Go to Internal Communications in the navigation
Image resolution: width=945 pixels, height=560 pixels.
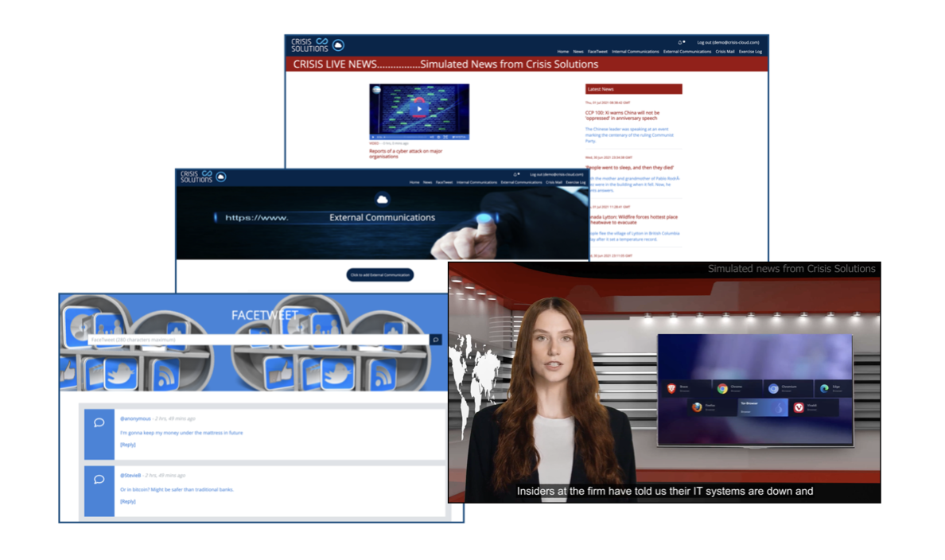(x=635, y=51)
